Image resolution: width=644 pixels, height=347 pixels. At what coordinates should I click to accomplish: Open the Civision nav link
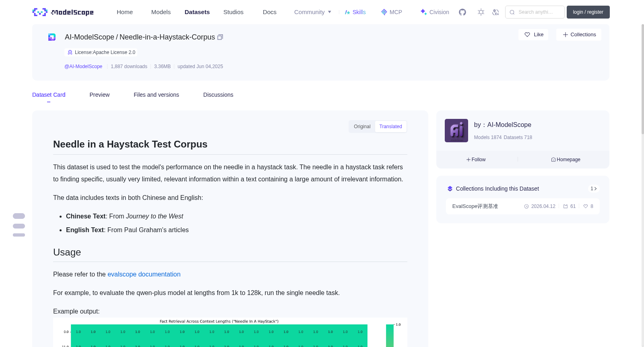435,12
